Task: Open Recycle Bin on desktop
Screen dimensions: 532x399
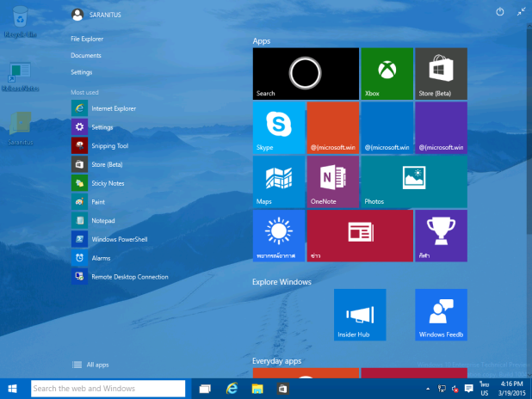Action: (21, 21)
